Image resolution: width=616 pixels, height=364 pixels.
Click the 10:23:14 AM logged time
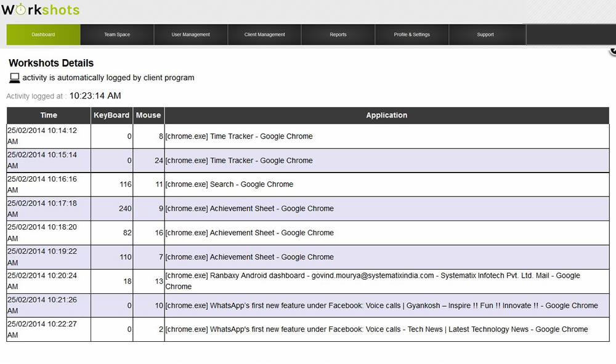95,95
